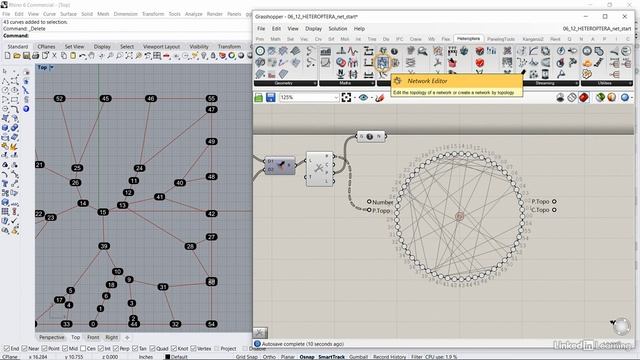Click the blue sphere preview quality icon
The height and width of the screenshot is (360, 640).
624,98
